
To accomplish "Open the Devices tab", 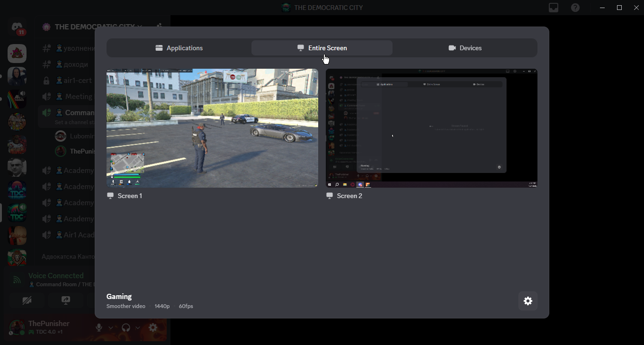I will [465, 48].
